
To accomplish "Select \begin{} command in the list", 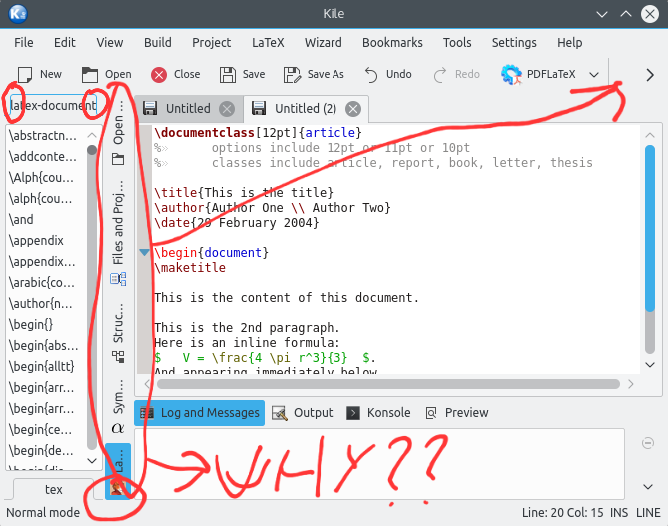I will (31, 325).
